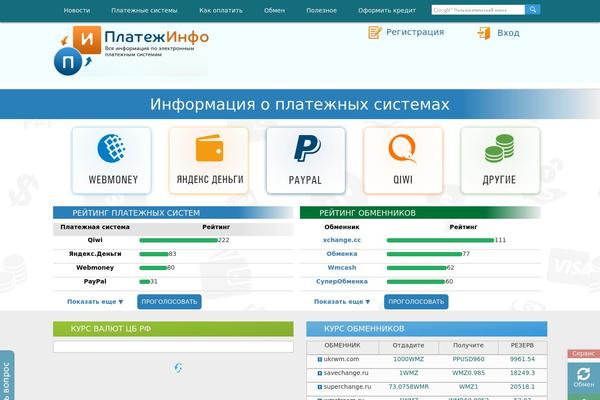Click the Webmoney row in payment rating
The height and width of the screenshot is (400, 600).
tap(173, 268)
